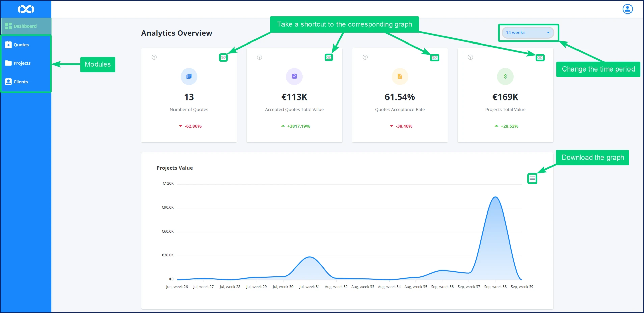The height and width of the screenshot is (313, 644).
Task: Click the purple Accepted Quotes clipboard icon
Action: pyautogui.click(x=294, y=77)
